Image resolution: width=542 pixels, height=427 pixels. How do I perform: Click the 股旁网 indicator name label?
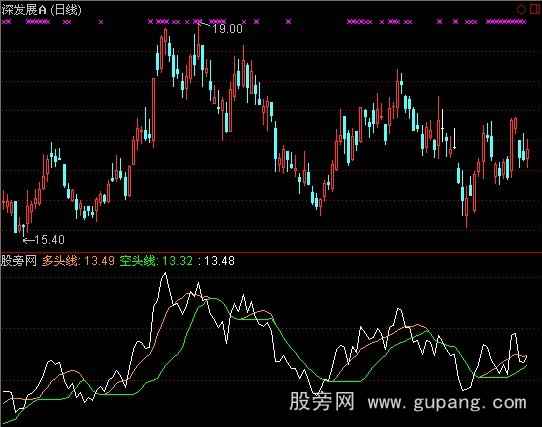coord(19,261)
